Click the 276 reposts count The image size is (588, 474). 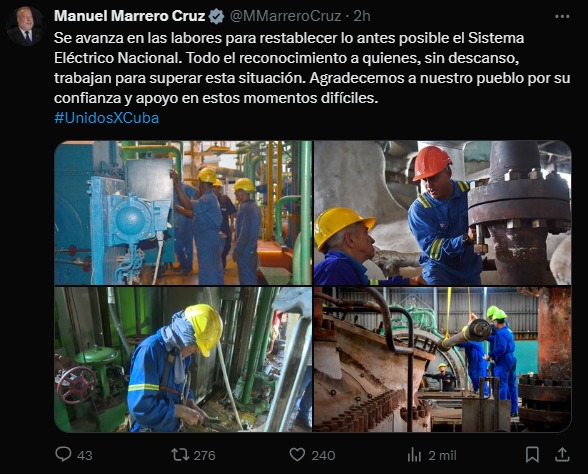pyautogui.click(x=204, y=455)
